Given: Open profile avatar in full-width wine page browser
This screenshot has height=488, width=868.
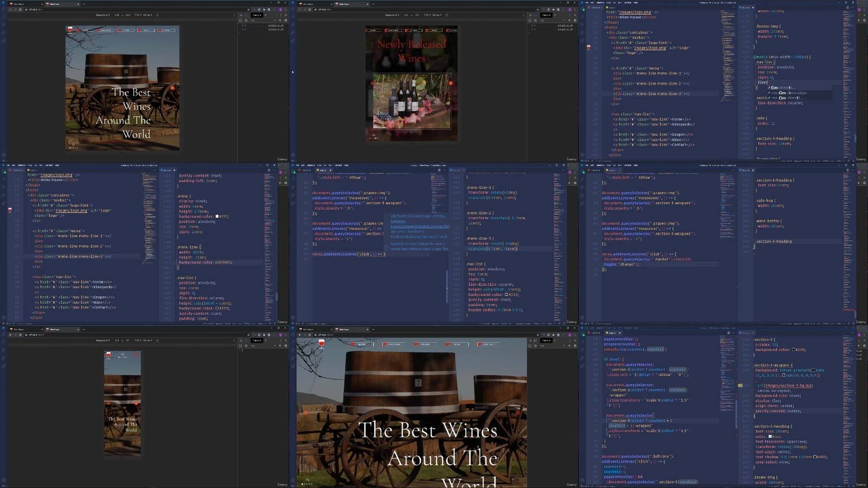Looking at the screenshot, I should pyautogui.click(x=570, y=335).
